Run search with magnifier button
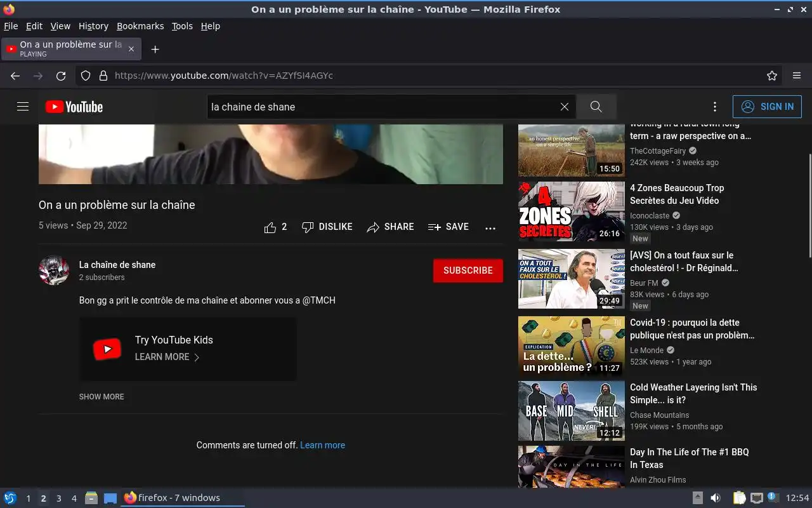The image size is (812, 508). tap(596, 107)
